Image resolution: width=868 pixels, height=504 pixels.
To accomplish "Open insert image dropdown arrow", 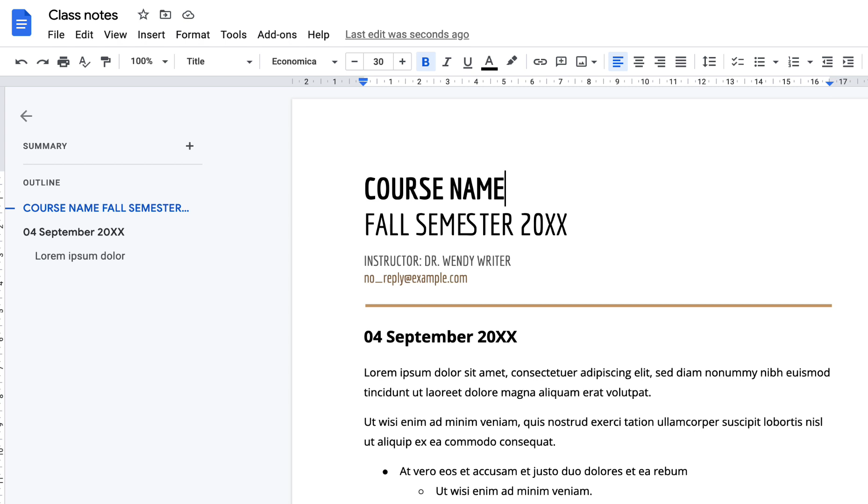I will (594, 62).
